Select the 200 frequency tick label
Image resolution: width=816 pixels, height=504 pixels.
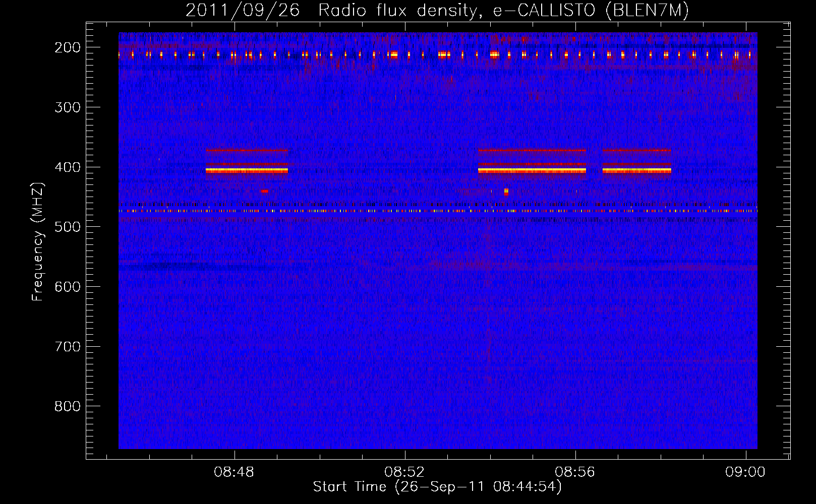click(x=67, y=47)
